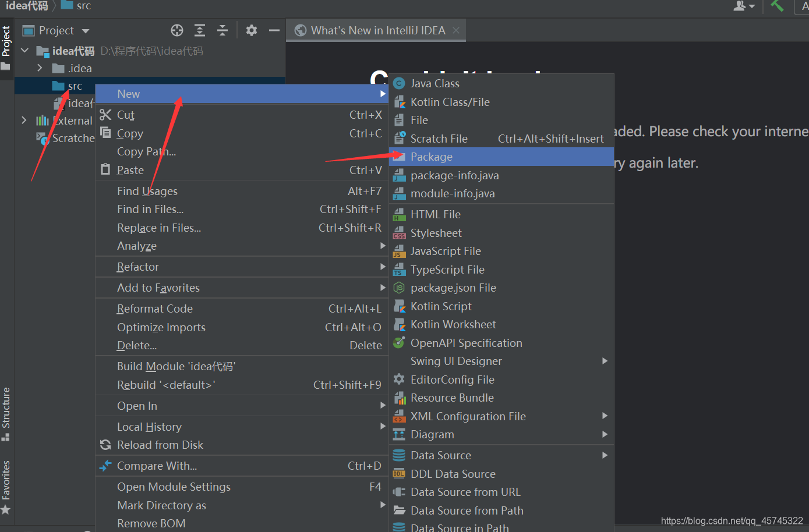
Task: Create a new Scratch File
Action: [501, 139]
